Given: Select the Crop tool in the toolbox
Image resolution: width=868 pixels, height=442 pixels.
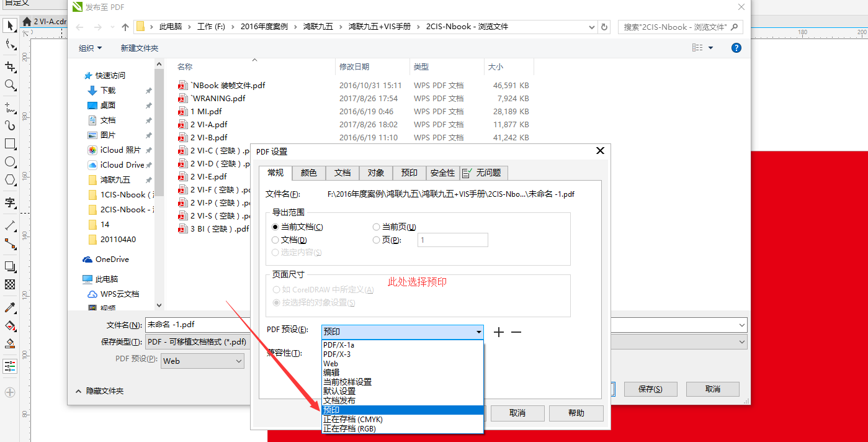Looking at the screenshot, I should pyautogui.click(x=10, y=66).
